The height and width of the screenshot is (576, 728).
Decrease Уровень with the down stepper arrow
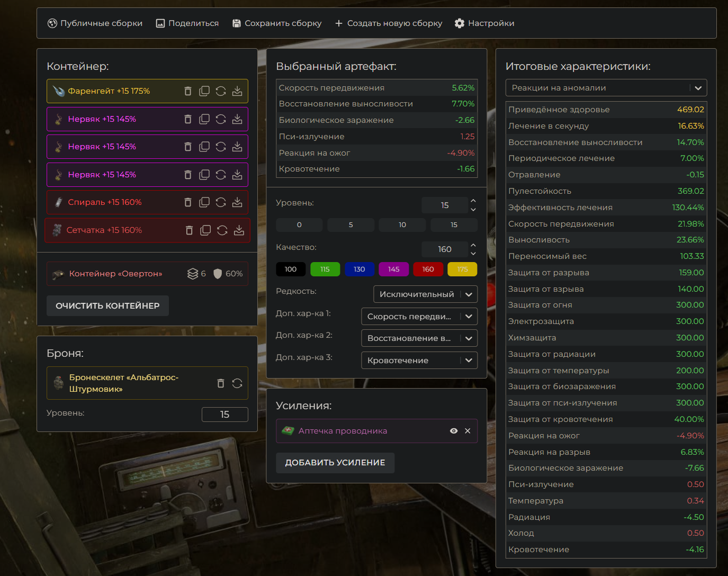(473, 210)
